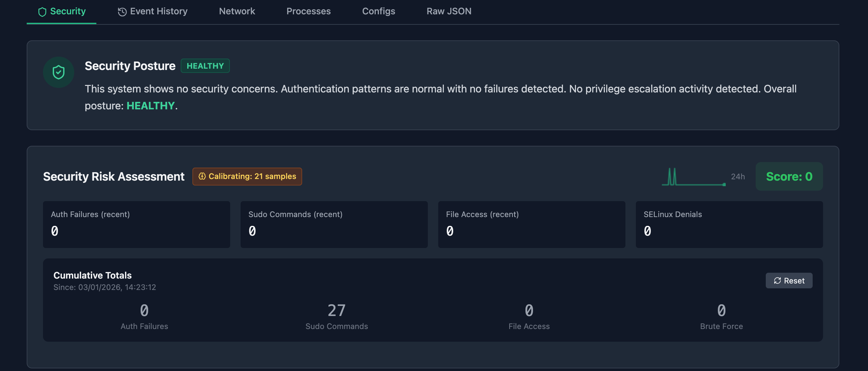This screenshot has width=868, height=371.
Task: Click the 24h risk sparkline chart
Action: pos(693,177)
